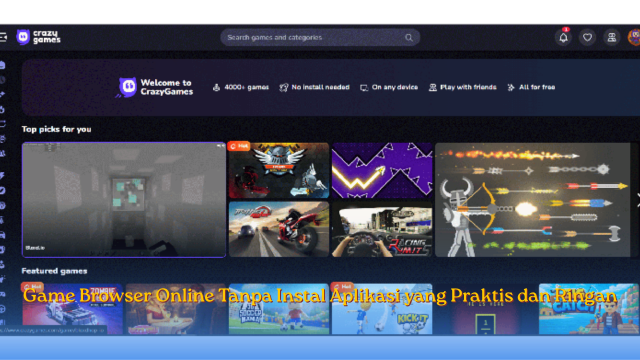The image size is (640, 360).
Task: Open the Racing Limits game thumbnail
Action: pos(382,229)
